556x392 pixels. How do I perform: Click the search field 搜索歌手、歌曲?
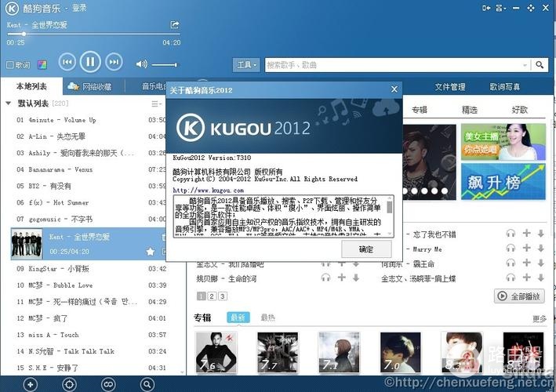(394, 65)
